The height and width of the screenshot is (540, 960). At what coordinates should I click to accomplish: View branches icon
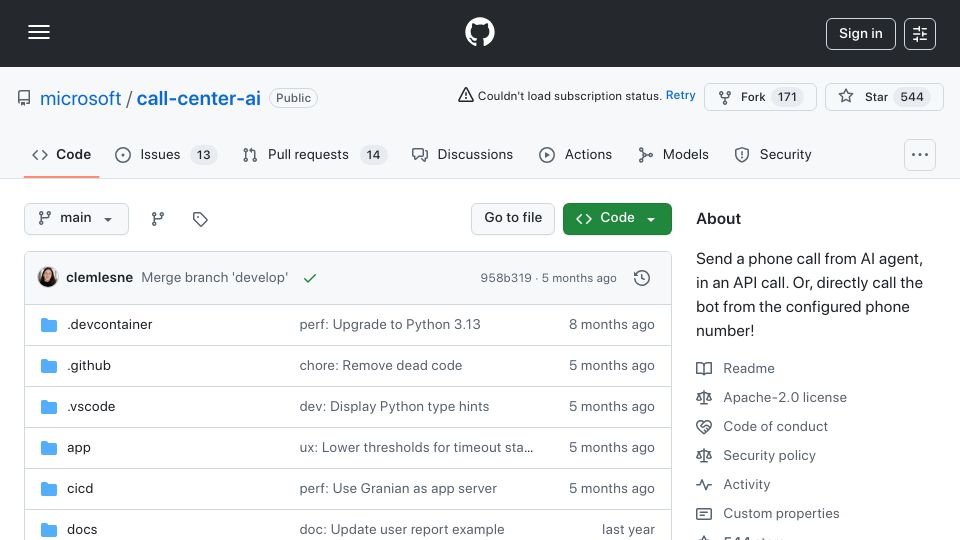click(x=158, y=219)
